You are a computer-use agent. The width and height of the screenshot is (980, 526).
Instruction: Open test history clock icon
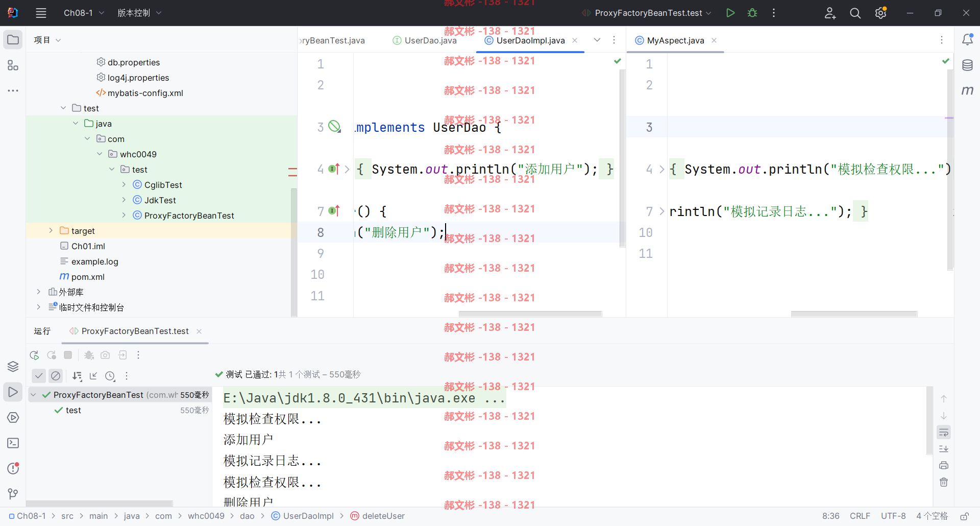110,376
